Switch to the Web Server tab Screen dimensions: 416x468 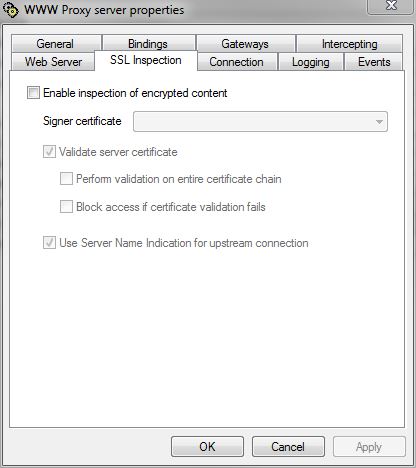point(53,62)
